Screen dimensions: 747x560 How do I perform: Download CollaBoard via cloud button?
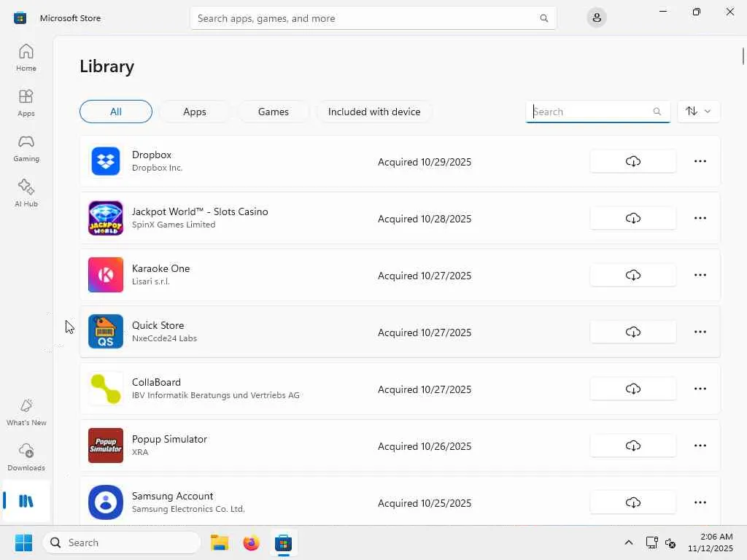coord(632,389)
